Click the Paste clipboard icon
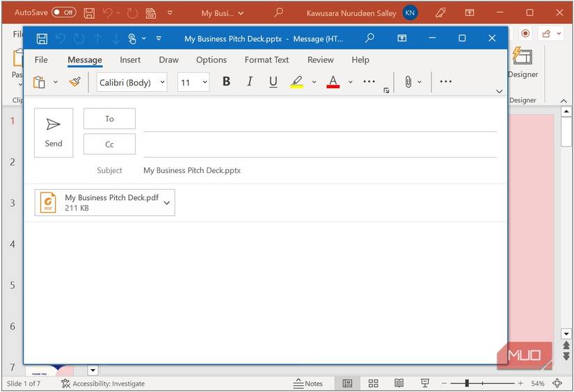574x392 pixels. 39,82
